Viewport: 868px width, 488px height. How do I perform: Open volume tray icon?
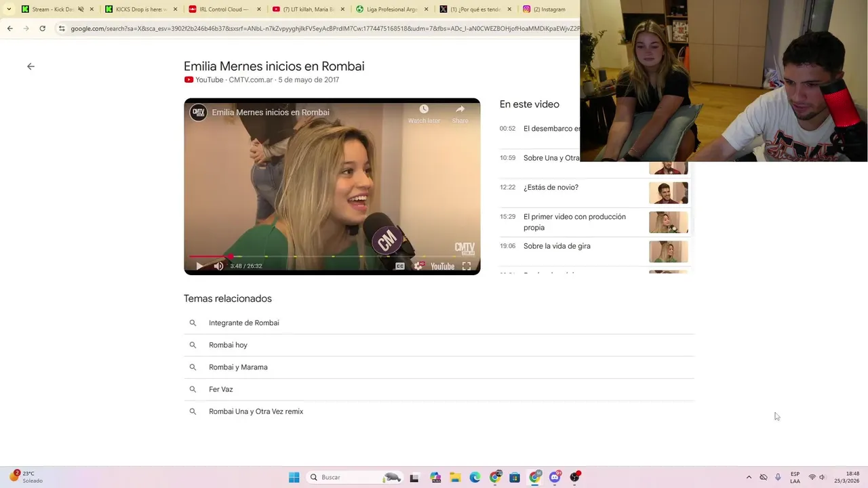pyautogui.click(x=823, y=477)
